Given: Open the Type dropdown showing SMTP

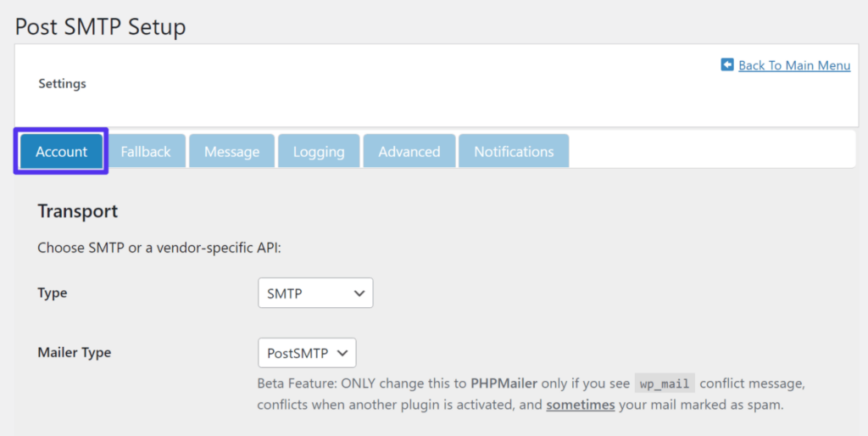Looking at the screenshot, I should pos(315,293).
